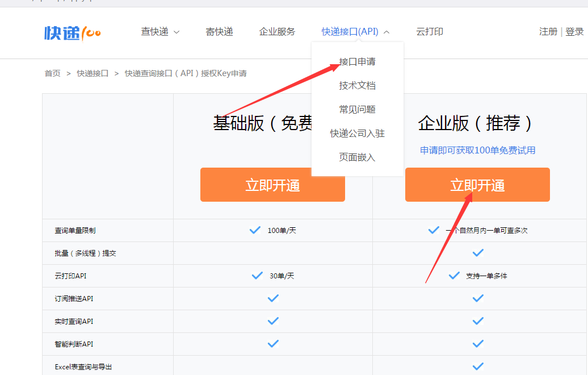Screen dimensions: 588x375
Task: Select 快递公司入驻 from the API menu
Action: click(x=358, y=133)
